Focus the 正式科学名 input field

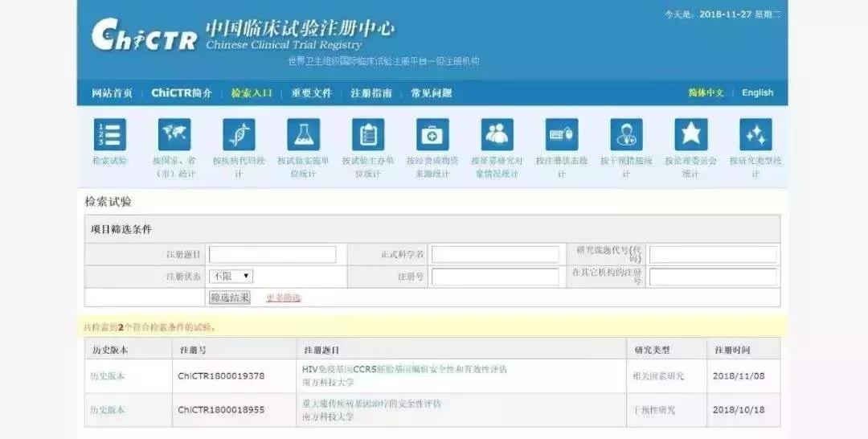tap(495, 255)
